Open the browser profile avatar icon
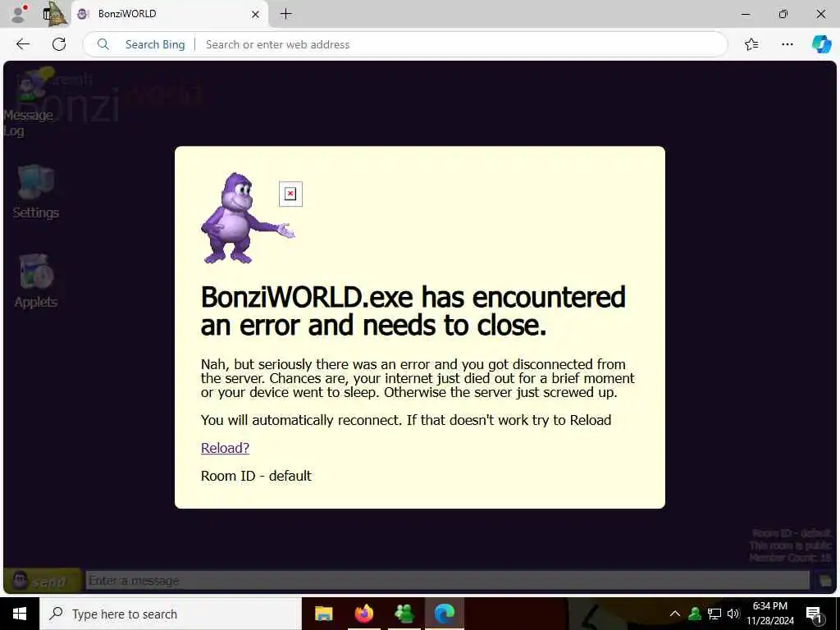 (18, 14)
